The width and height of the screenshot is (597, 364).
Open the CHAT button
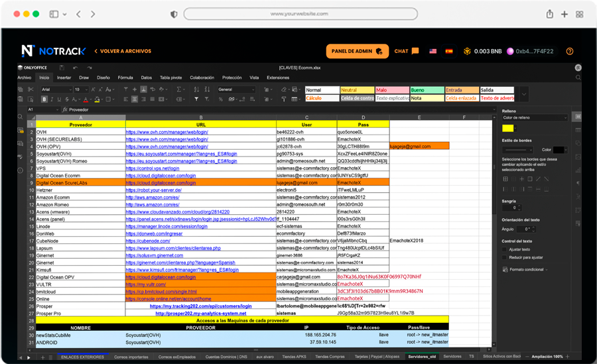click(x=407, y=51)
